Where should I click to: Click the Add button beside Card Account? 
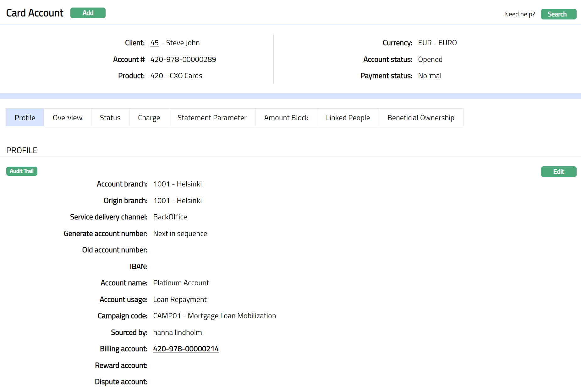pos(88,13)
